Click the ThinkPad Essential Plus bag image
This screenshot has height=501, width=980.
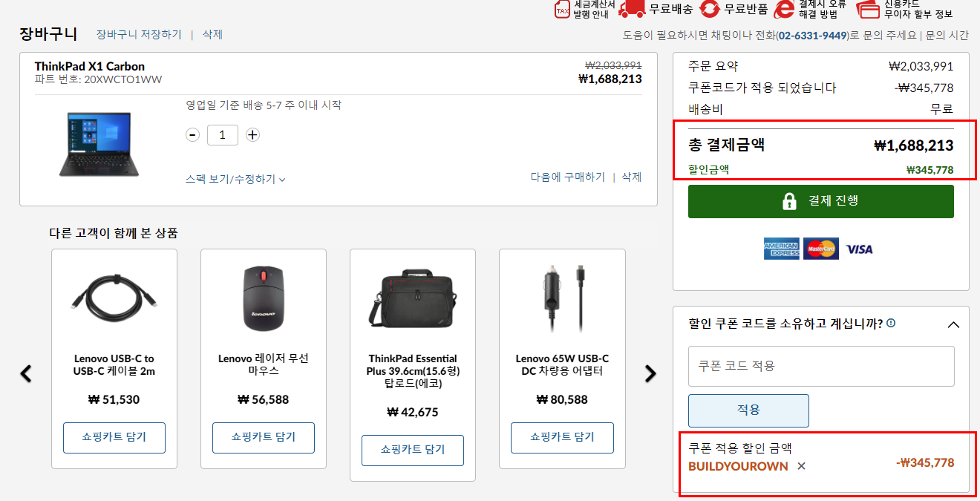click(413, 298)
